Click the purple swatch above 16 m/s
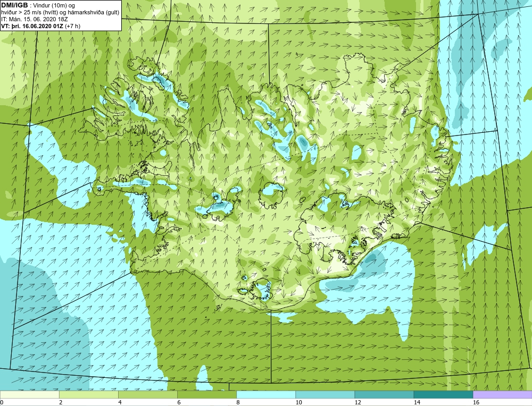 pyautogui.click(x=503, y=395)
